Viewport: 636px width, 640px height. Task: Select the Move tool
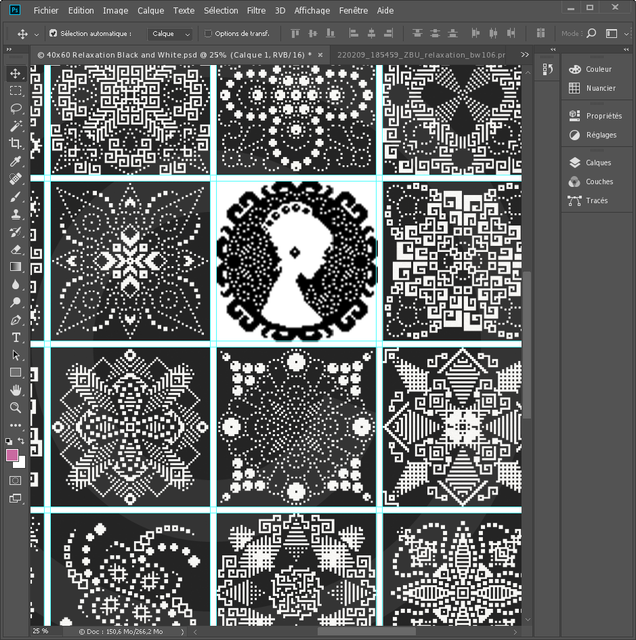tap(15, 73)
